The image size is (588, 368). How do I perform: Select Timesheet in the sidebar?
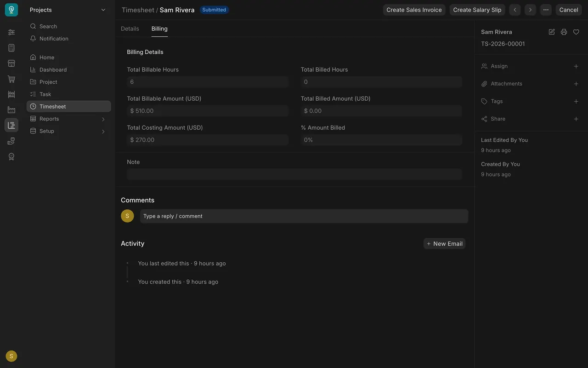pos(69,106)
